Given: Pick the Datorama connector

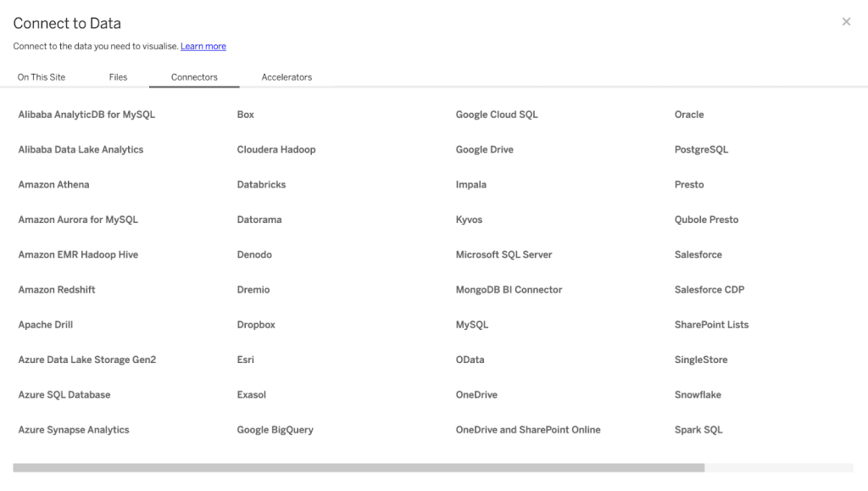Looking at the screenshot, I should 259,220.
